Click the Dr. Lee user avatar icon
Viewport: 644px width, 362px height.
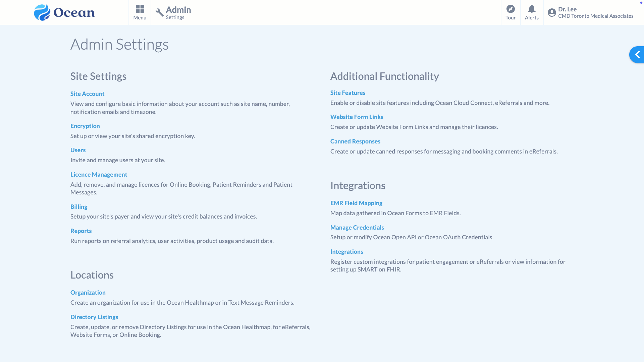pos(552,13)
